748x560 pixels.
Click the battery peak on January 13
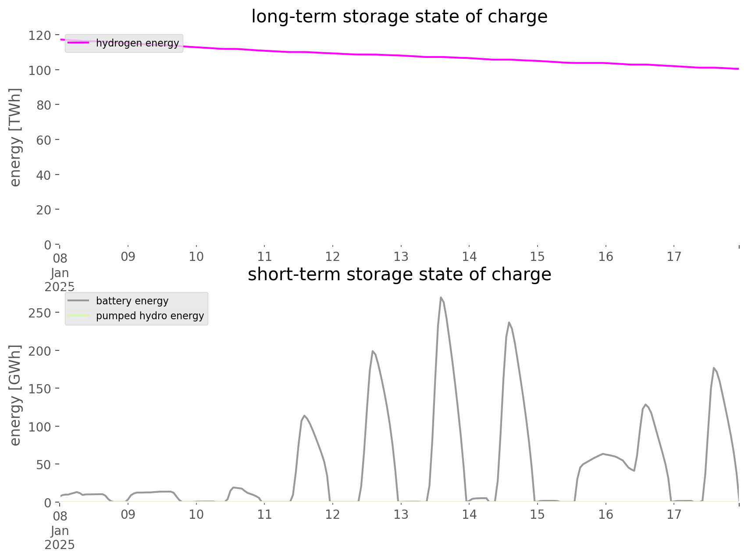pos(441,297)
